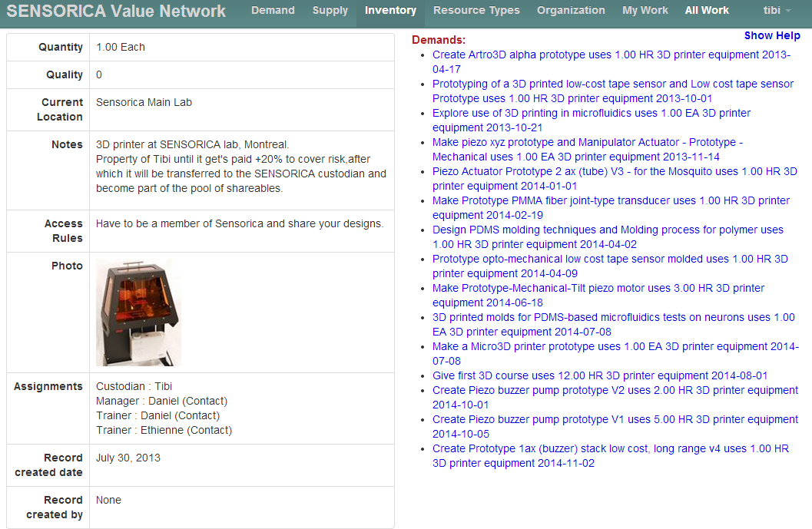Click the Notes text about 3D printer
The width and height of the screenshot is (812, 529).
pyautogui.click(x=240, y=166)
